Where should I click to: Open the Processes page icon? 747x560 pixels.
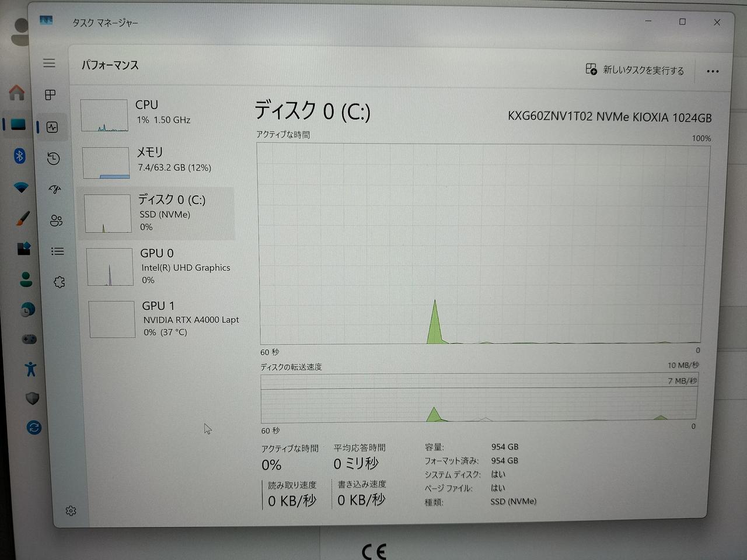[51, 94]
